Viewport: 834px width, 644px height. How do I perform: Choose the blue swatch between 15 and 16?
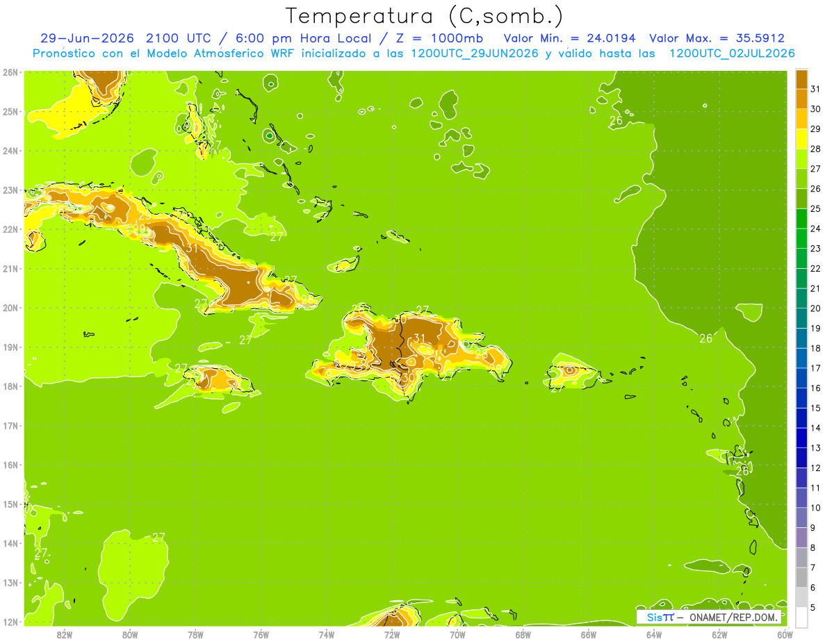point(801,398)
